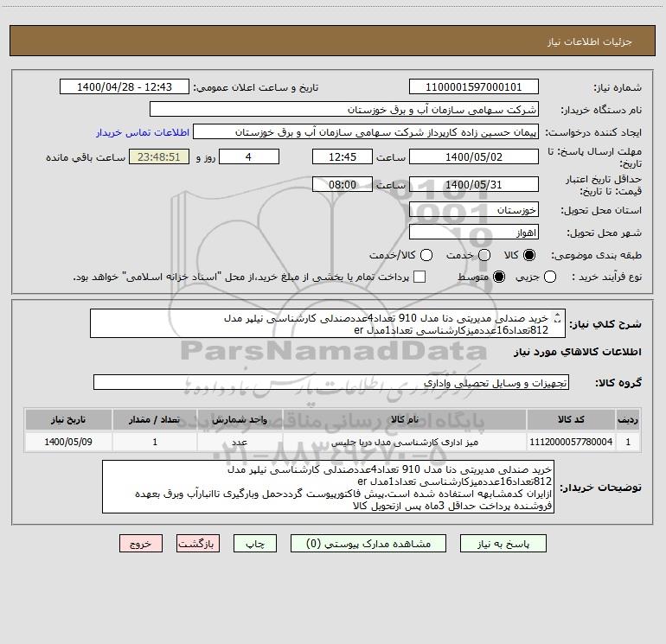666x644 pixels.
Task: Click the نام دستگاه خریدار field
Action: 344,109
